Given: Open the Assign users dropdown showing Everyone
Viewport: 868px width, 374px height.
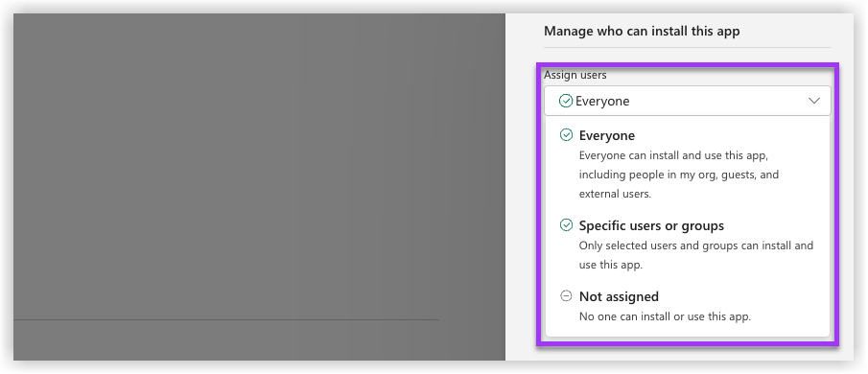Looking at the screenshot, I should [x=687, y=101].
